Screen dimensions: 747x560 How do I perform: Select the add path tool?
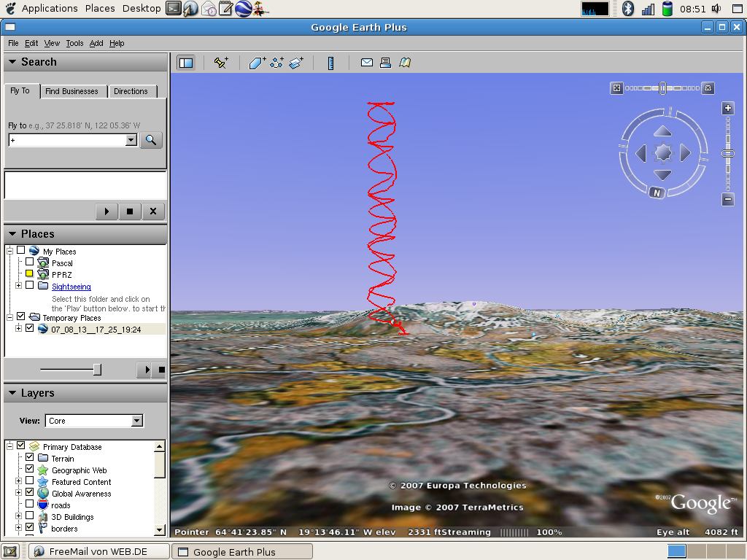[276, 63]
